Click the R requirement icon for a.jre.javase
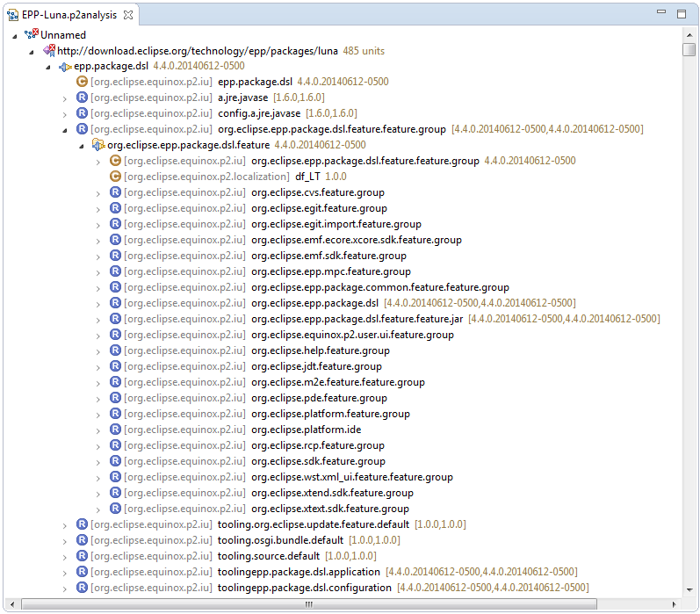Viewport: 700px width, 614px height. (83, 97)
